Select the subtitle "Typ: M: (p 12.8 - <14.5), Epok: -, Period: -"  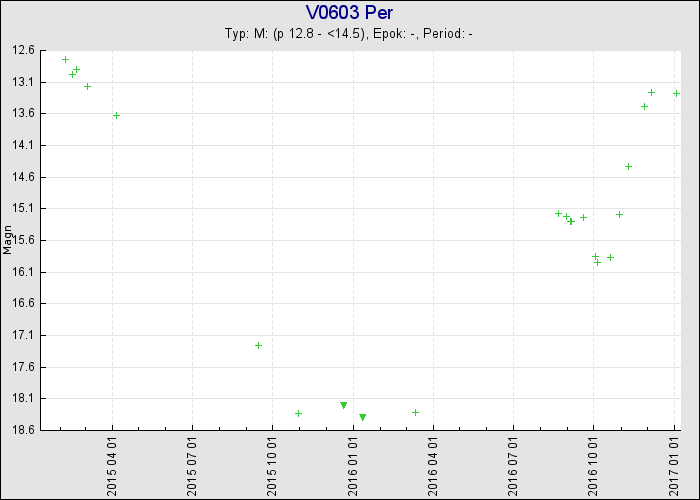click(x=349, y=33)
